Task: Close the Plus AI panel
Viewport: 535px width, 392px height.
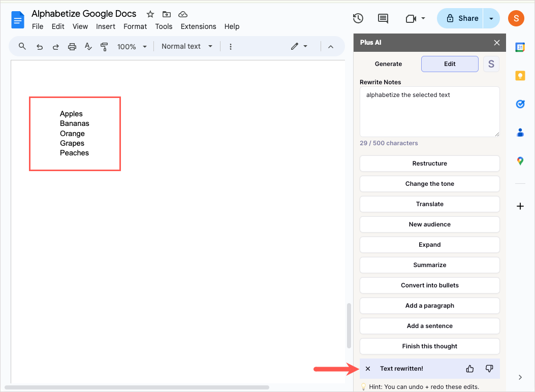Action: tap(497, 43)
